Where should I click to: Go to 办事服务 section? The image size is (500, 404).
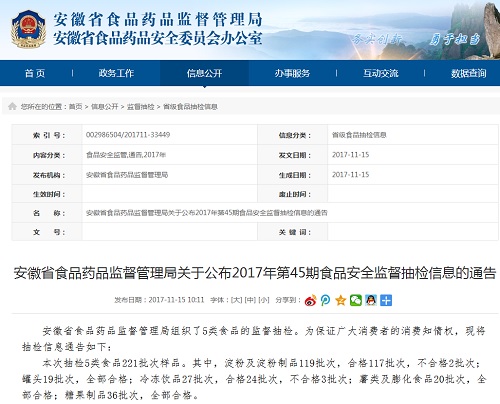pos(292,73)
